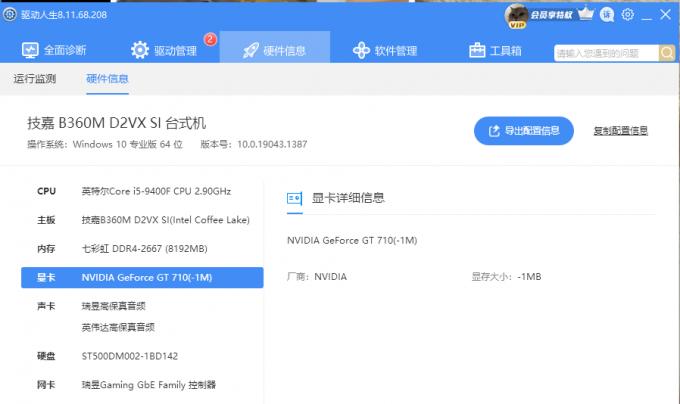
Task: Click the toolbox icon of 工具箱
Action: click(x=477, y=50)
